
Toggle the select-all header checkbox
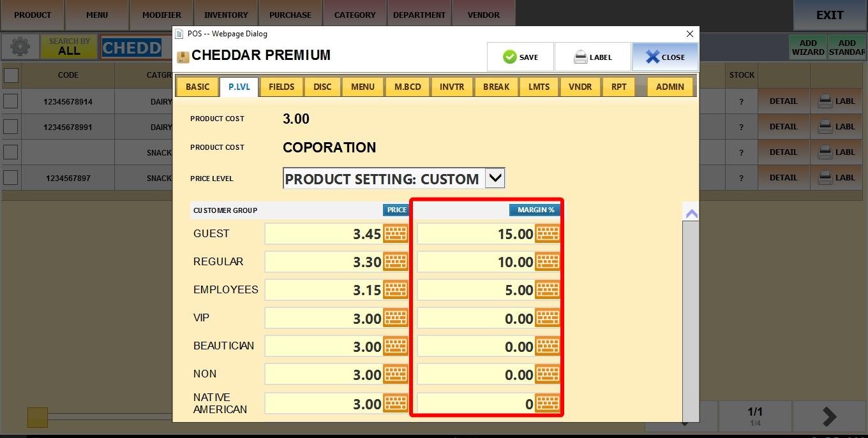pos(11,75)
